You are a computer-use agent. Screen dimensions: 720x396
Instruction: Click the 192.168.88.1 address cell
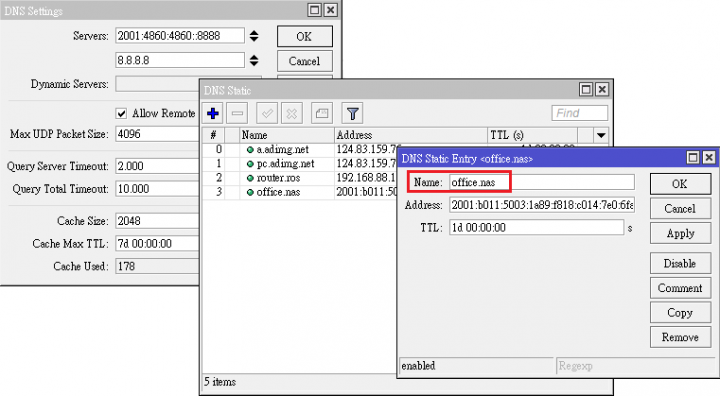366,178
